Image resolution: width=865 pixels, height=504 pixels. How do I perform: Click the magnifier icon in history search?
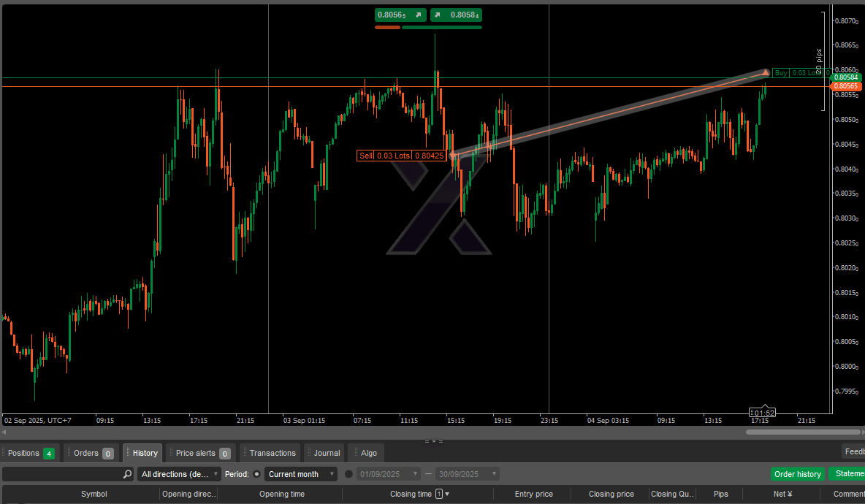[x=128, y=474]
